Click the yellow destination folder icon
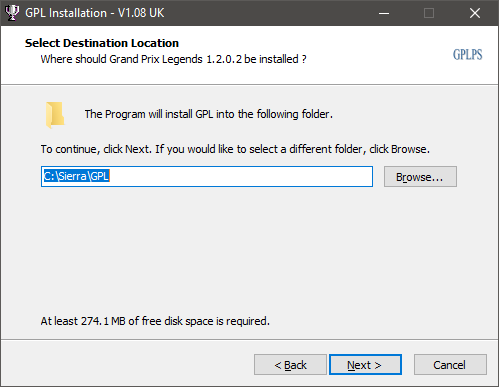The height and width of the screenshot is (387, 499). click(x=55, y=115)
